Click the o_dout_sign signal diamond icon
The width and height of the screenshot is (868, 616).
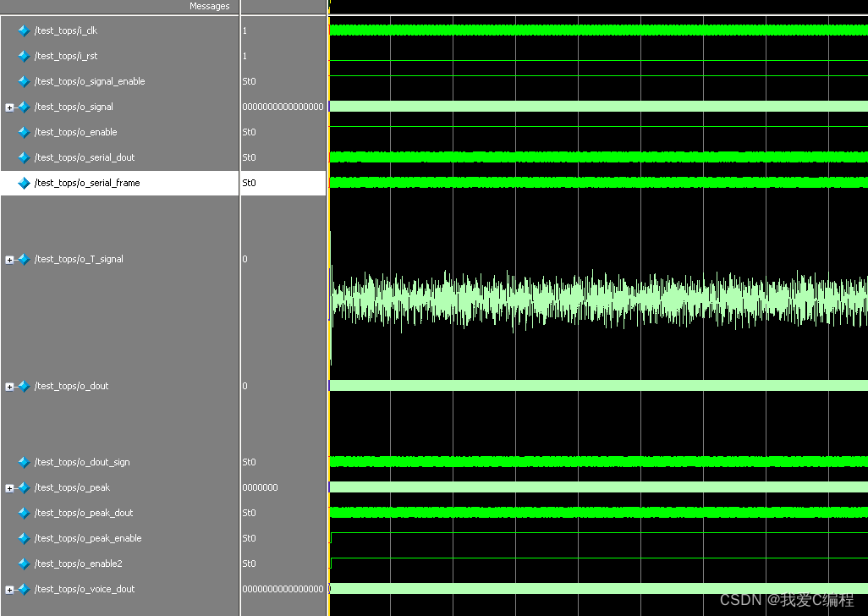point(24,462)
